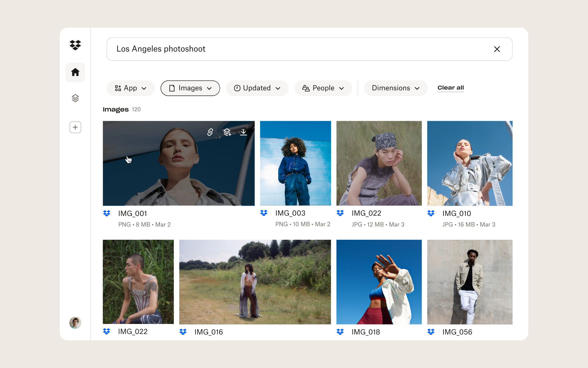Open the IMG_016 field photo
This screenshot has height=368, width=588.
255,282
